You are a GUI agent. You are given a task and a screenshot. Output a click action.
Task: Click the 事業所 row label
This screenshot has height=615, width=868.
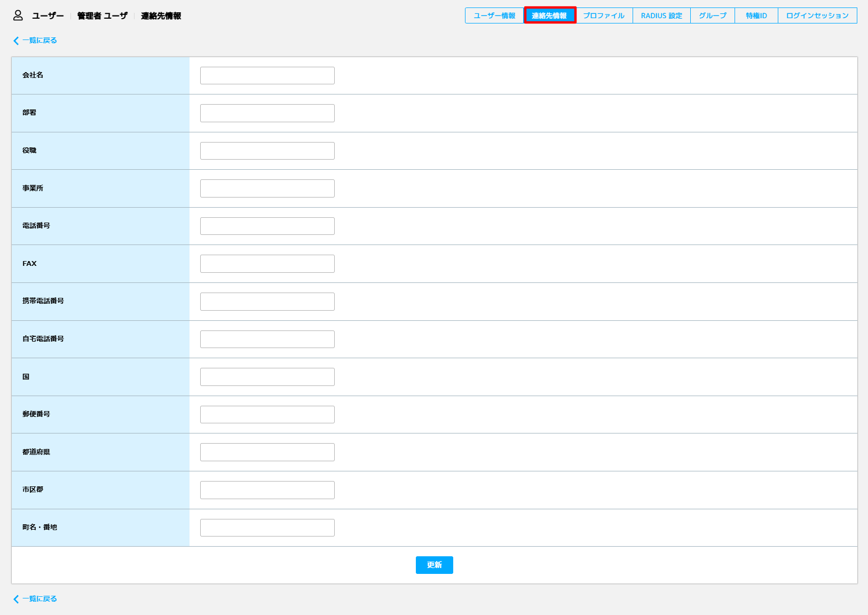(x=33, y=188)
